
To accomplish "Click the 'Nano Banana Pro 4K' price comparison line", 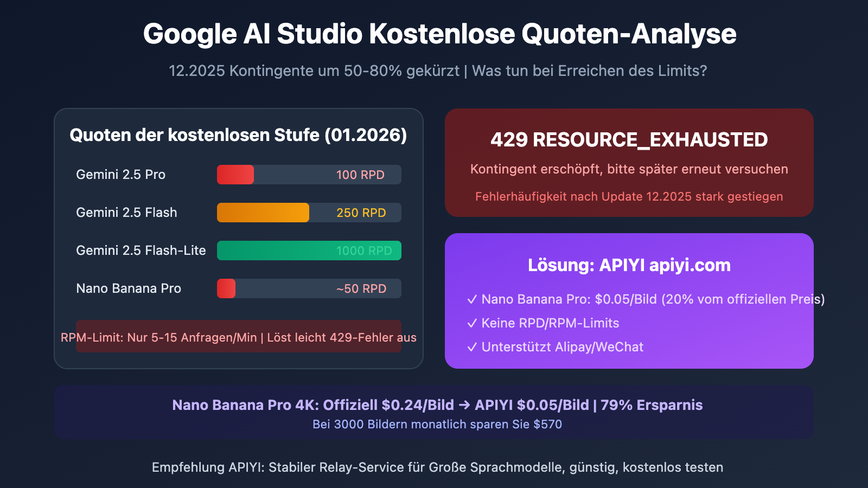I will (x=437, y=405).
